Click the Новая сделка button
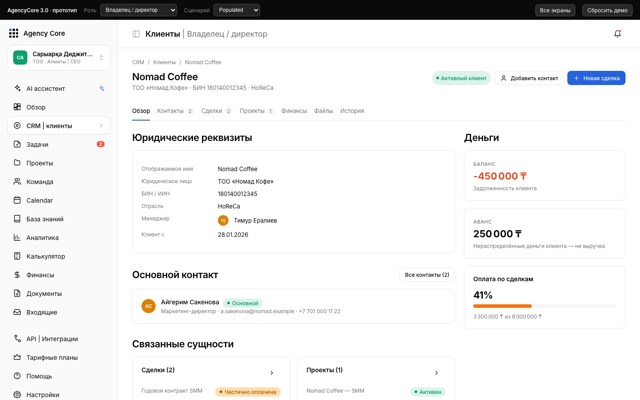Image resolution: width=640 pixels, height=400 pixels. 596,78
